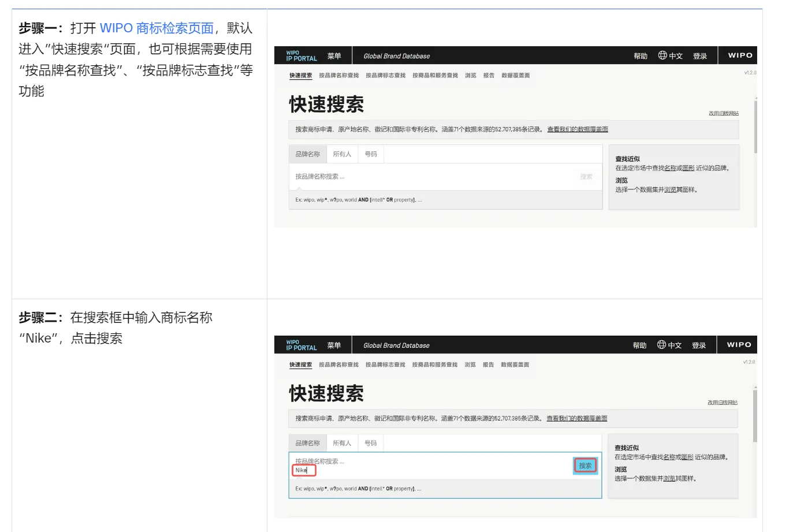The image size is (808, 532).
Task: Switch to 所有人 search tab in step-two screenshot
Action: (x=342, y=443)
